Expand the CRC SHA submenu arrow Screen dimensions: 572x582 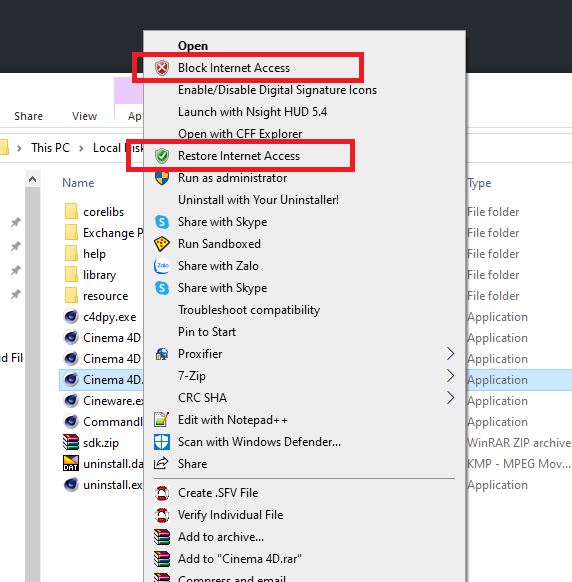[450, 398]
